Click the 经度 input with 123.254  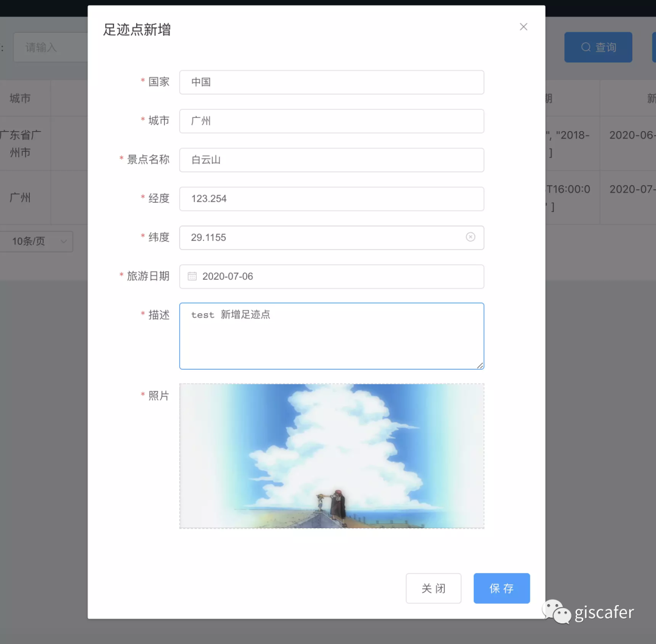pyautogui.click(x=332, y=198)
